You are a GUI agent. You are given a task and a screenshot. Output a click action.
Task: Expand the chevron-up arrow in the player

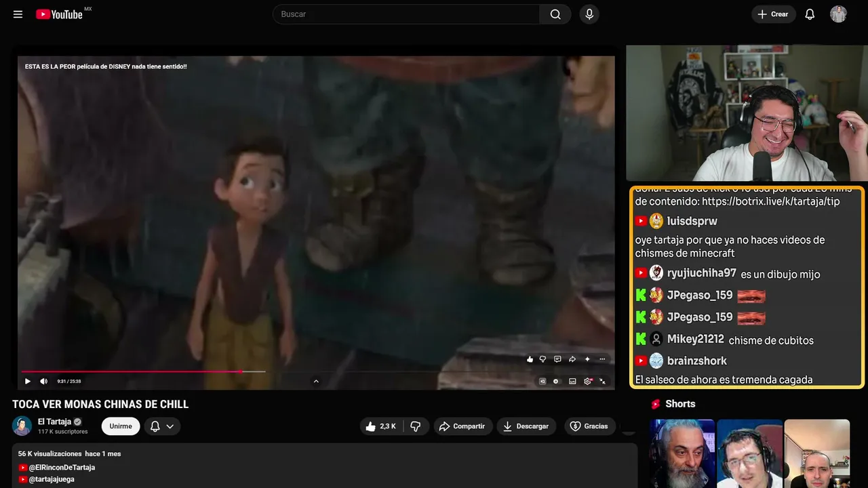(x=316, y=381)
